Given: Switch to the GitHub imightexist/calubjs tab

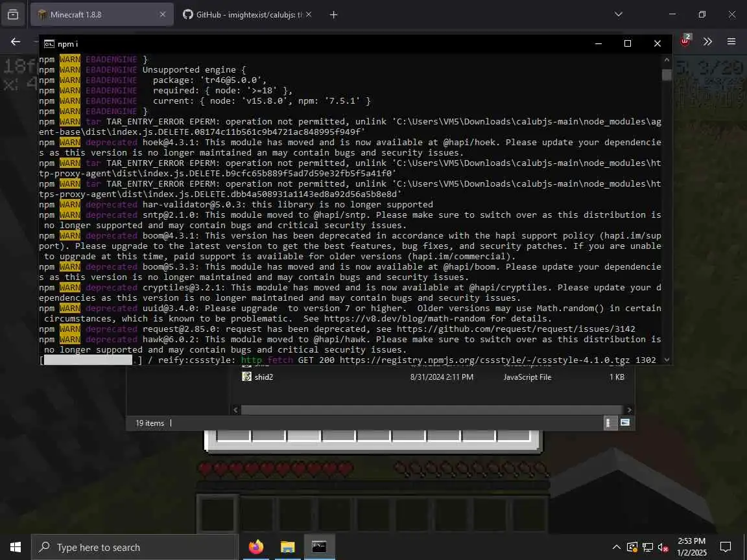Looking at the screenshot, I should 247,15.
